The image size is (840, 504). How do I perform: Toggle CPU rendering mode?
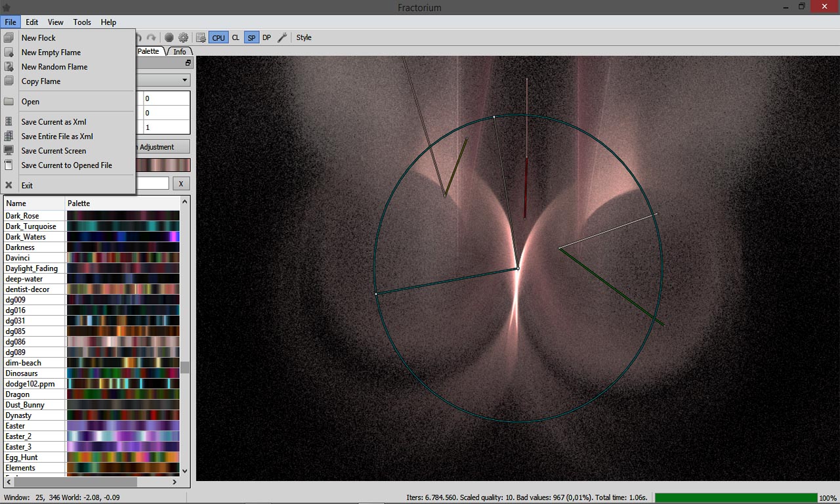pyautogui.click(x=219, y=38)
